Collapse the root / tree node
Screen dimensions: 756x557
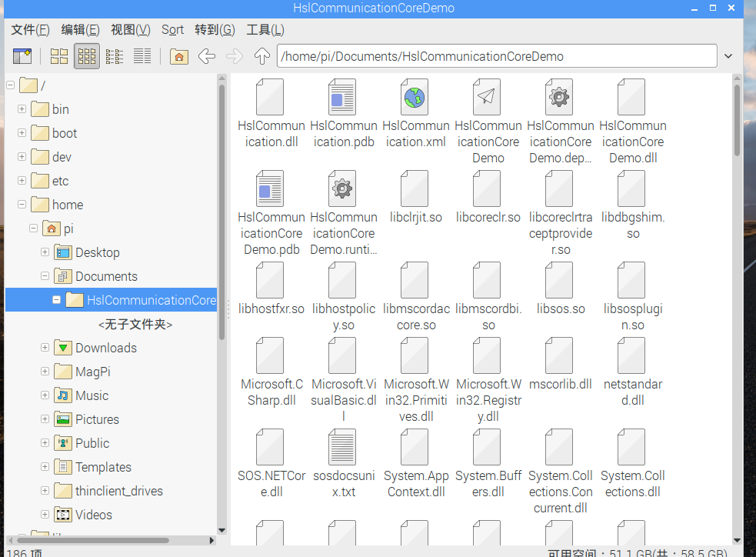tap(10, 85)
